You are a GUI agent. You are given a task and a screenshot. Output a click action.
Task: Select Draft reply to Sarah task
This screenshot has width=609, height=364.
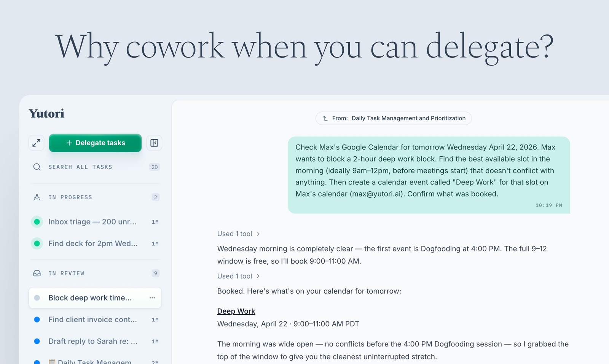coord(92,342)
